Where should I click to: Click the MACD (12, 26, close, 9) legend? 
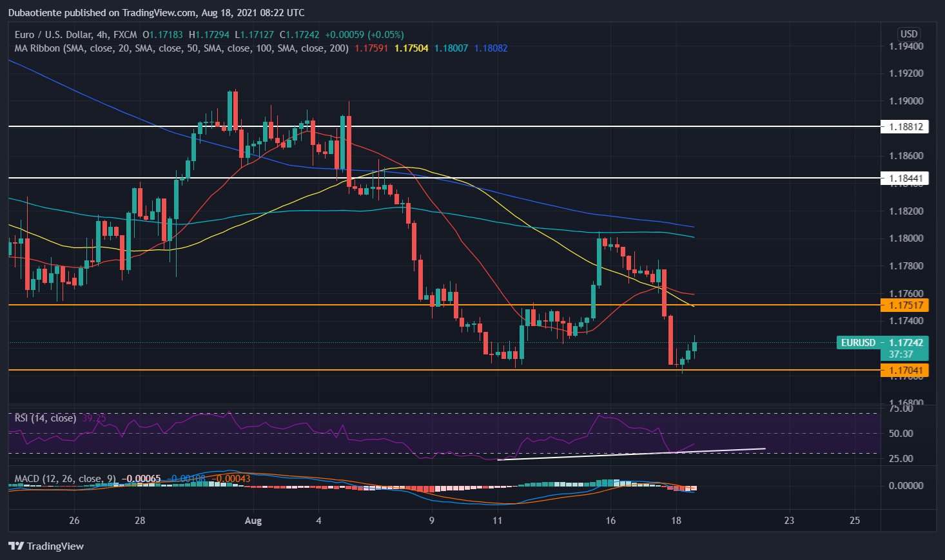65,479
